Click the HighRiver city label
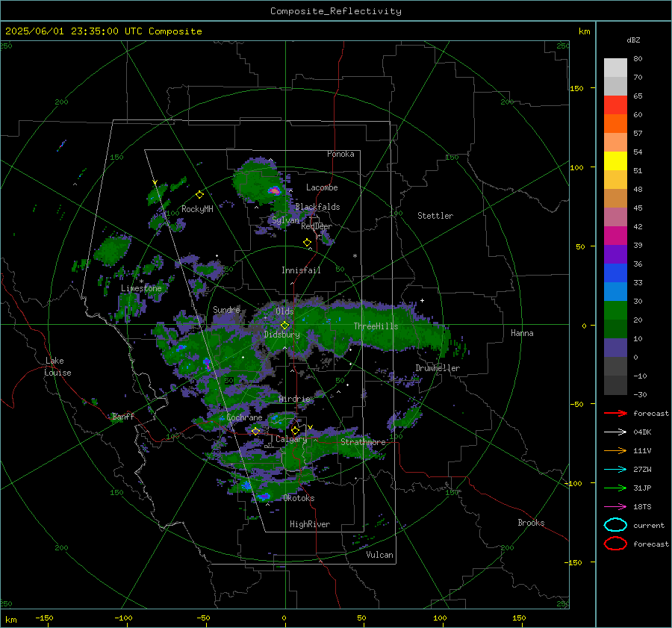This screenshot has width=672, height=628. tap(310, 524)
